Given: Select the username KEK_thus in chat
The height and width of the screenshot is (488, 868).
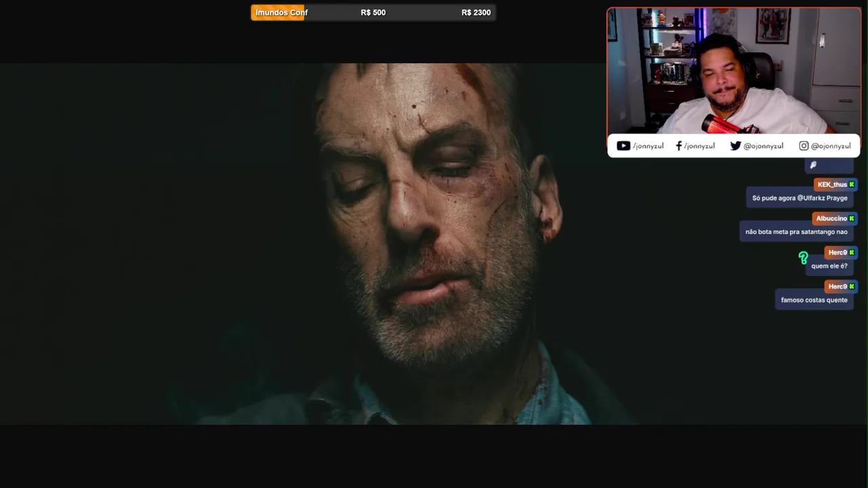Looking at the screenshot, I should click(x=832, y=184).
